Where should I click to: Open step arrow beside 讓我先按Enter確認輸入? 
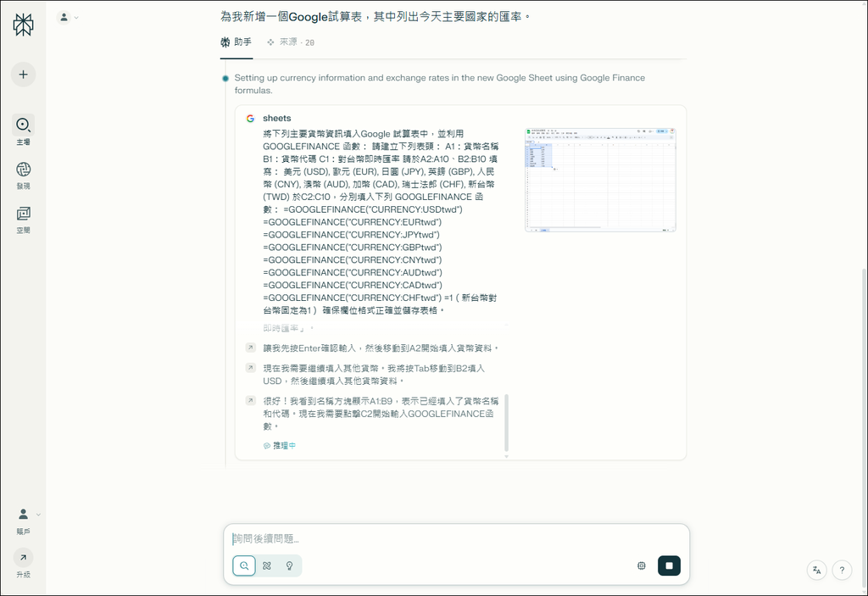pos(251,348)
